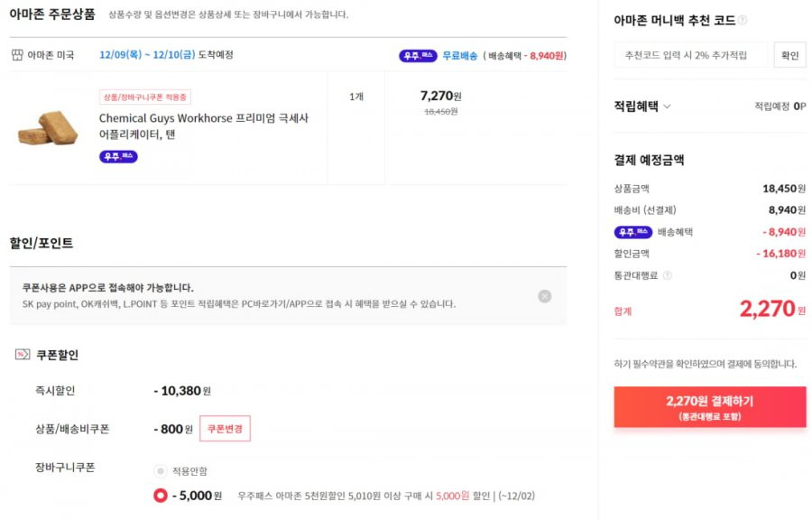Click the 우주패스 badge beside 무료배송
Image resolution: width=812 pixels, height=520 pixels.
click(x=418, y=55)
